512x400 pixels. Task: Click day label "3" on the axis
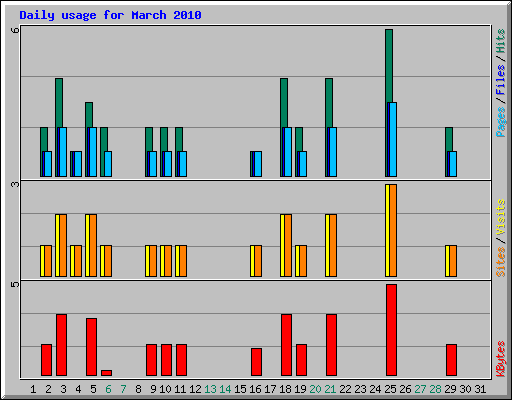coord(63,389)
